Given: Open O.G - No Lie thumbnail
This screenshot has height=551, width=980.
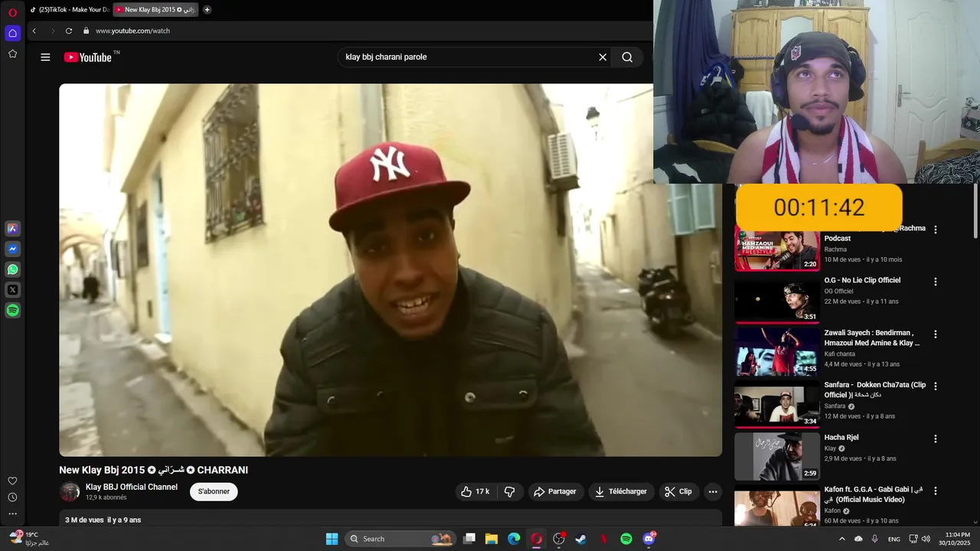Looking at the screenshot, I should point(777,299).
